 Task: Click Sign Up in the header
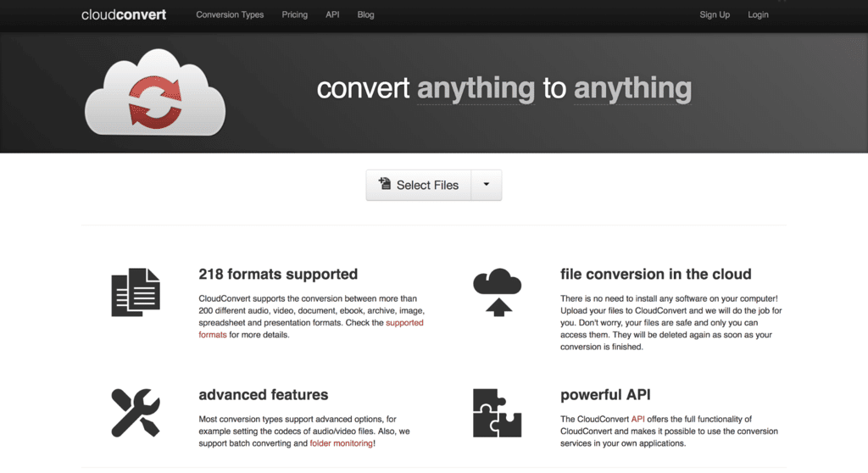click(x=714, y=15)
